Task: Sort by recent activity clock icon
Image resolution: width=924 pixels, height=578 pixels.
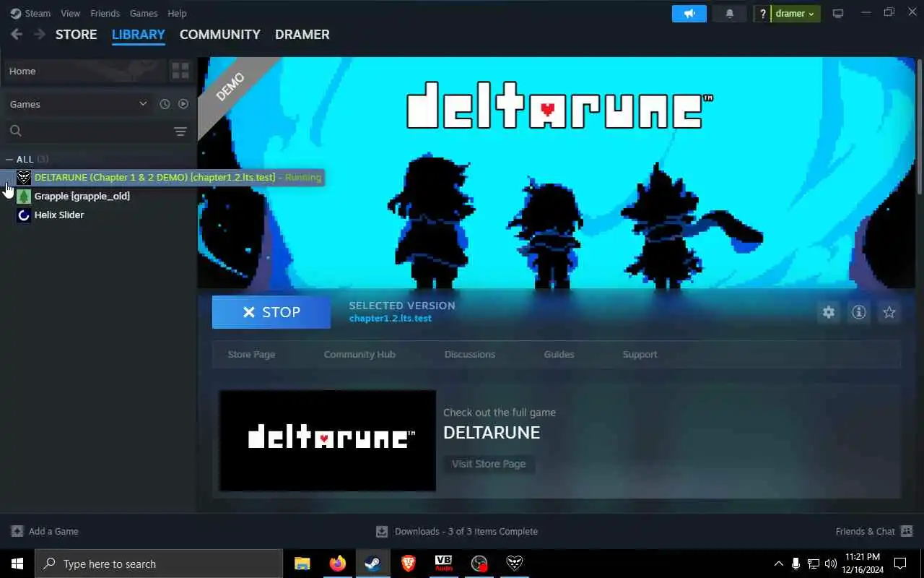Action: click(x=165, y=104)
